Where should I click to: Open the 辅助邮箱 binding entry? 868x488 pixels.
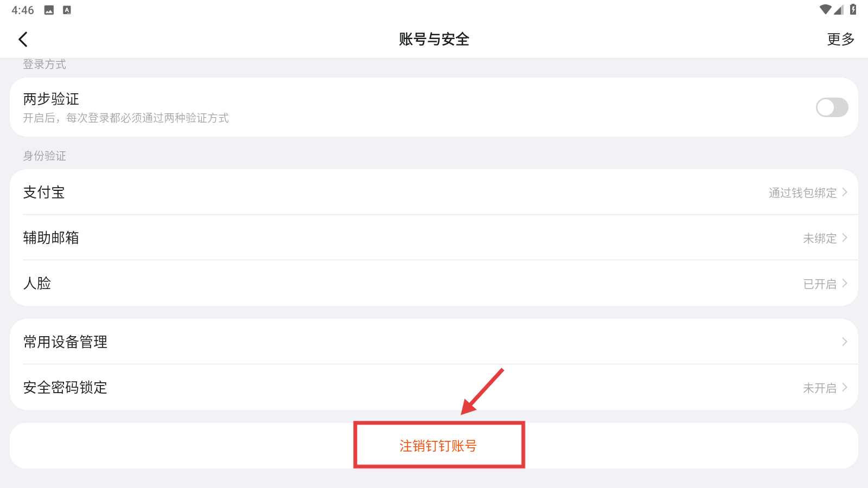point(434,237)
